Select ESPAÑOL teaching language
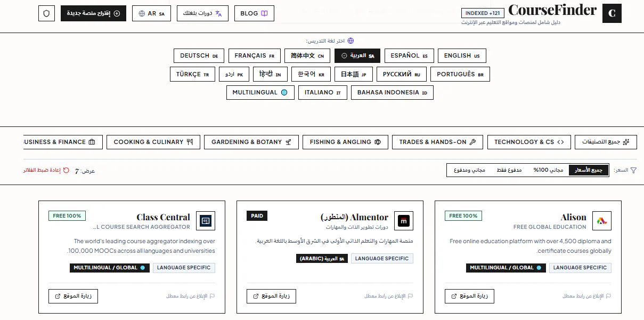This screenshot has height=320, width=644. coord(409,55)
